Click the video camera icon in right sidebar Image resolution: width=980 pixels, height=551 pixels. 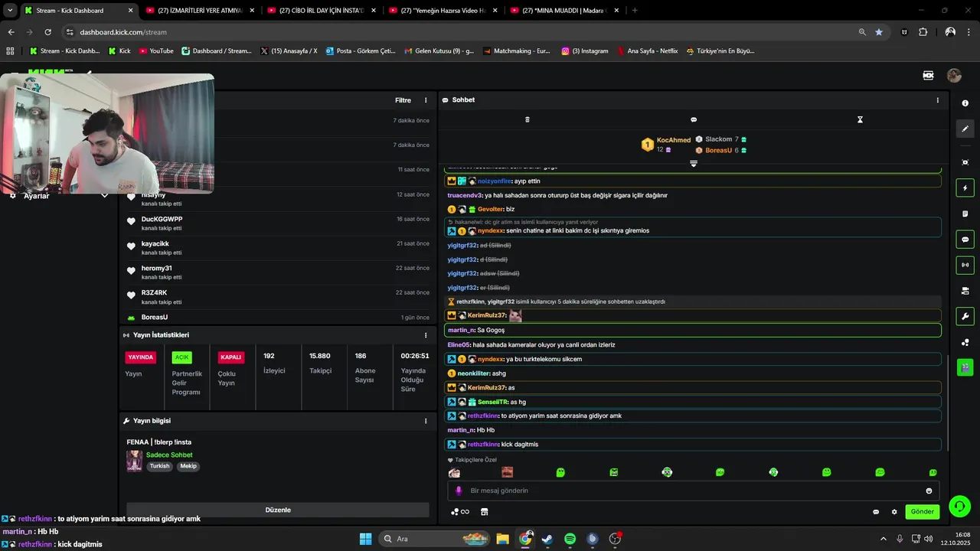pyautogui.click(x=965, y=291)
